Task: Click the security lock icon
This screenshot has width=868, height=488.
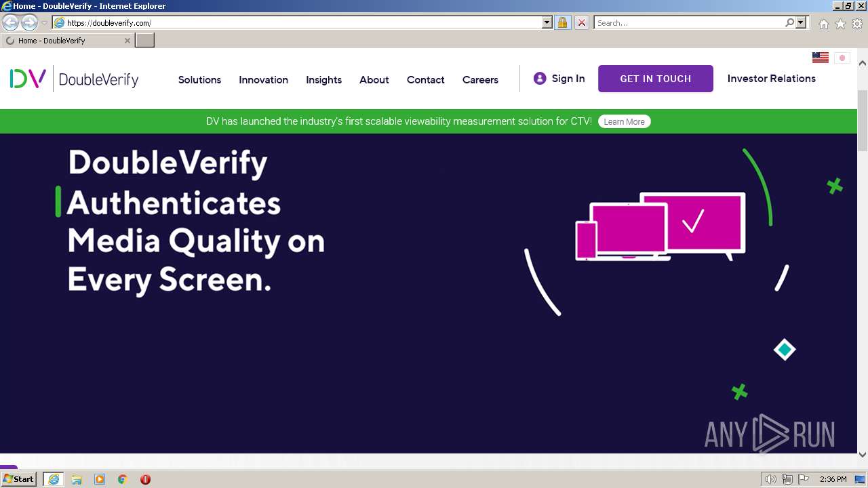Action: point(562,22)
